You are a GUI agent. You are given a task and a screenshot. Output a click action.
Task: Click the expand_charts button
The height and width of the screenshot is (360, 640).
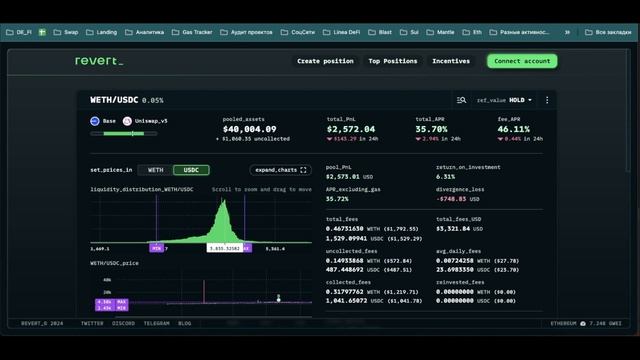280,170
